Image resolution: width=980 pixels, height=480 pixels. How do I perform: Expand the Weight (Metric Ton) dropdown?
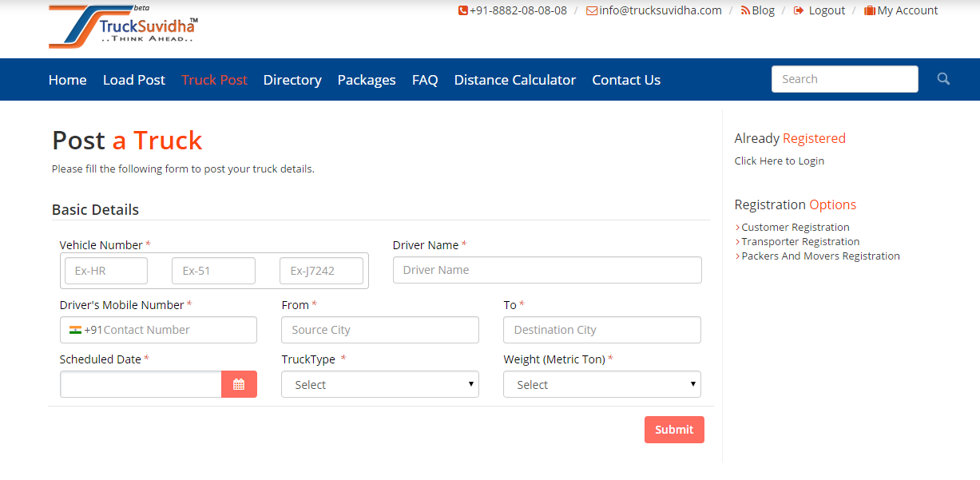point(602,384)
